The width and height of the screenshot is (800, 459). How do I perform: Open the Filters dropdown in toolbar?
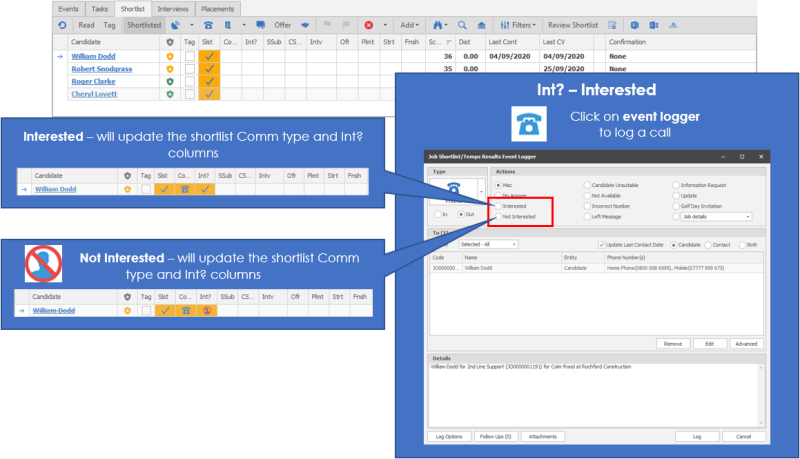(519, 24)
